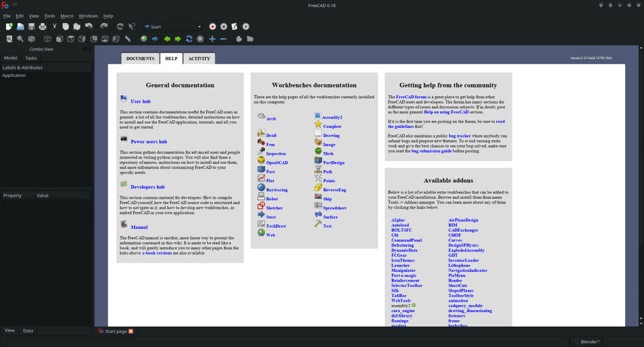This screenshot has height=347, width=644.
Task: Click the Redo arrow icon
Action: tap(104, 26)
